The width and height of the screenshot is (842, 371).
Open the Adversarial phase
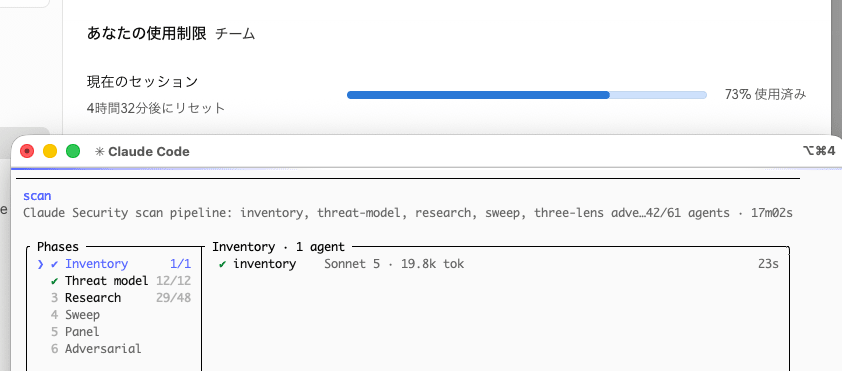tap(103, 348)
